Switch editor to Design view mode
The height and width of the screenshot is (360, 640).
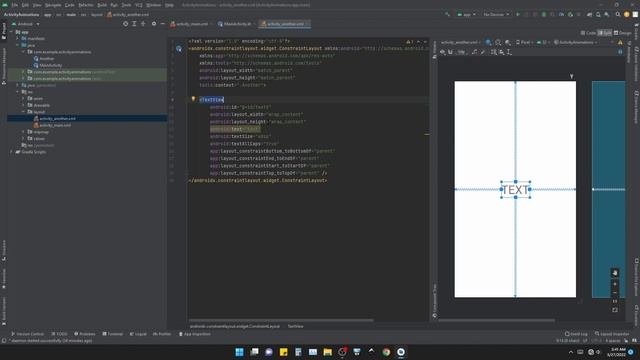[x=622, y=33]
